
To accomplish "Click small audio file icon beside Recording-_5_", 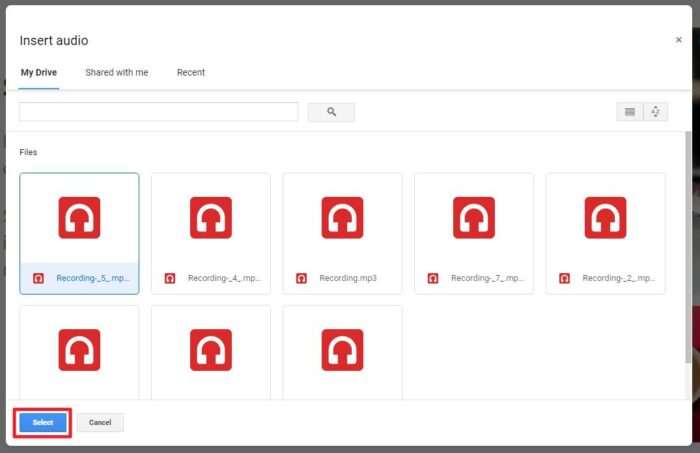I will click(38, 278).
